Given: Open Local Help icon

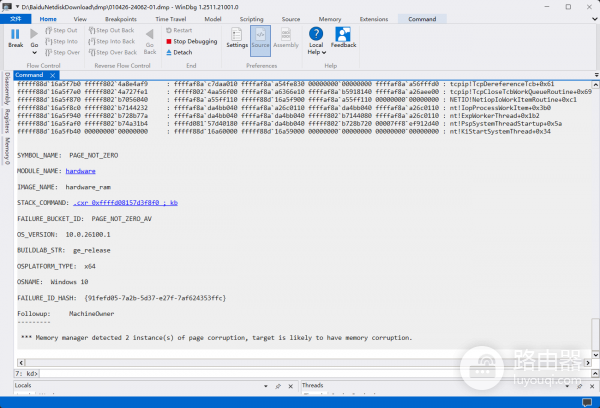Looking at the screenshot, I should tap(316, 34).
